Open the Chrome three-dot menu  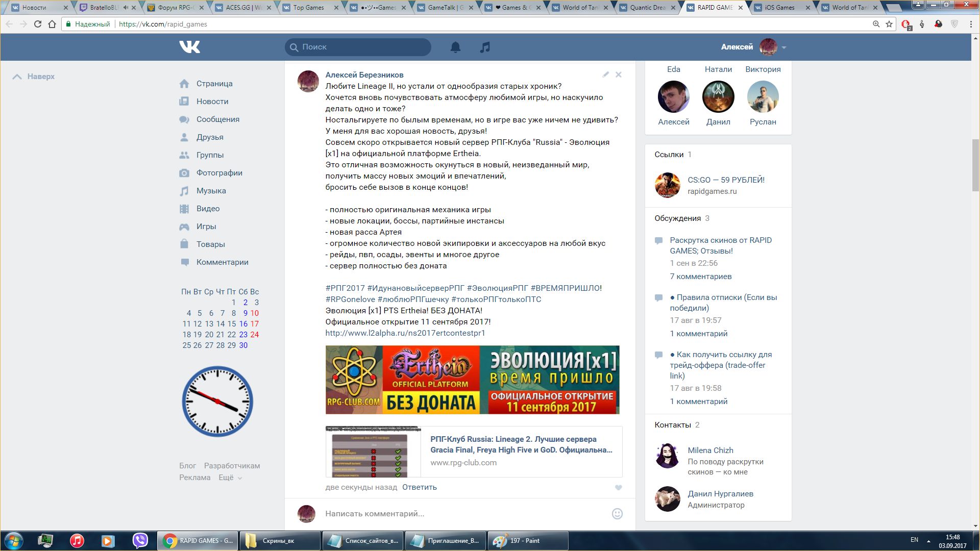971,24
